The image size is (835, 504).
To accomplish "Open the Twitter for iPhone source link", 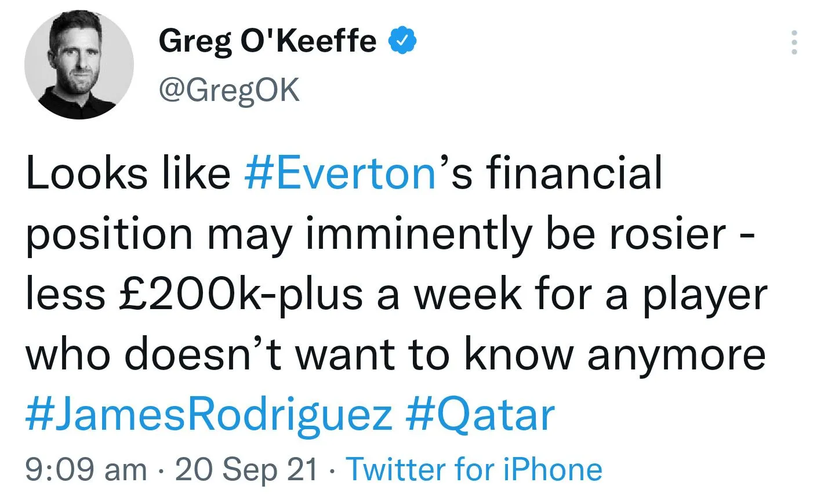I will 474,469.
